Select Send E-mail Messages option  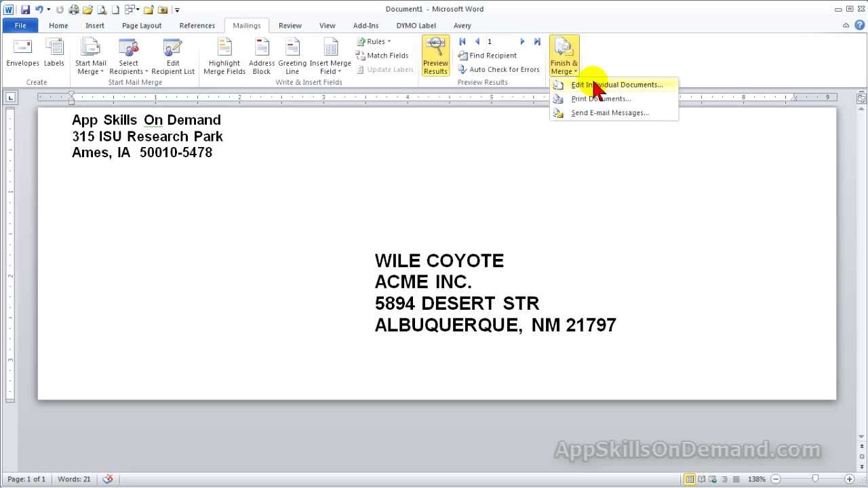pos(609,113)
